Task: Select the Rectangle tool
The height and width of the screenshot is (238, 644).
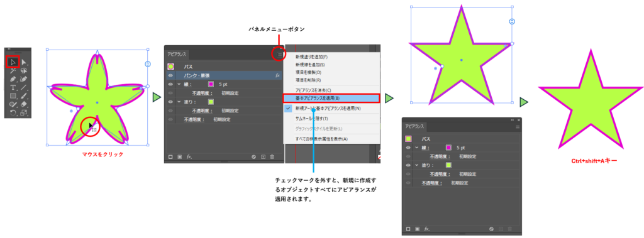Action: (x=13, y=96)
